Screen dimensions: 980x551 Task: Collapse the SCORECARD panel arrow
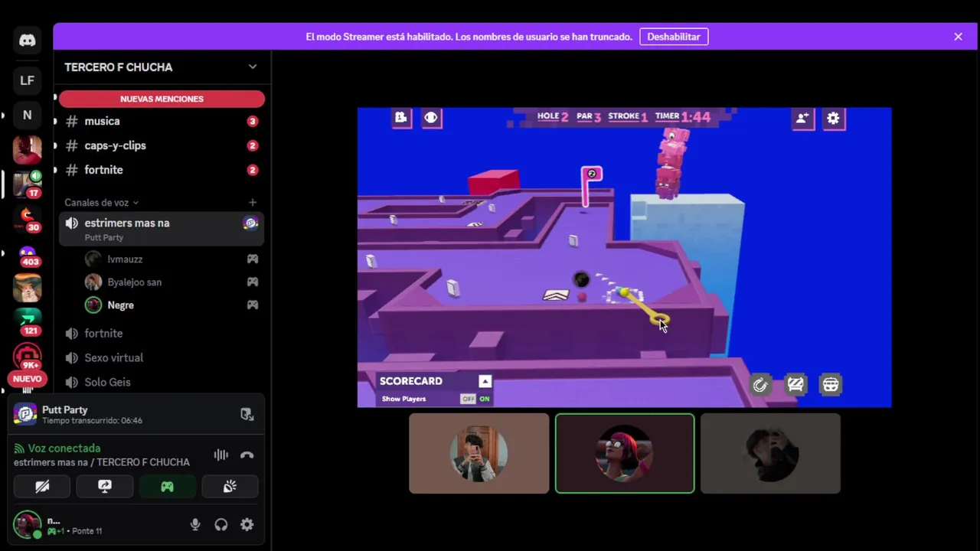click(485, 381)
